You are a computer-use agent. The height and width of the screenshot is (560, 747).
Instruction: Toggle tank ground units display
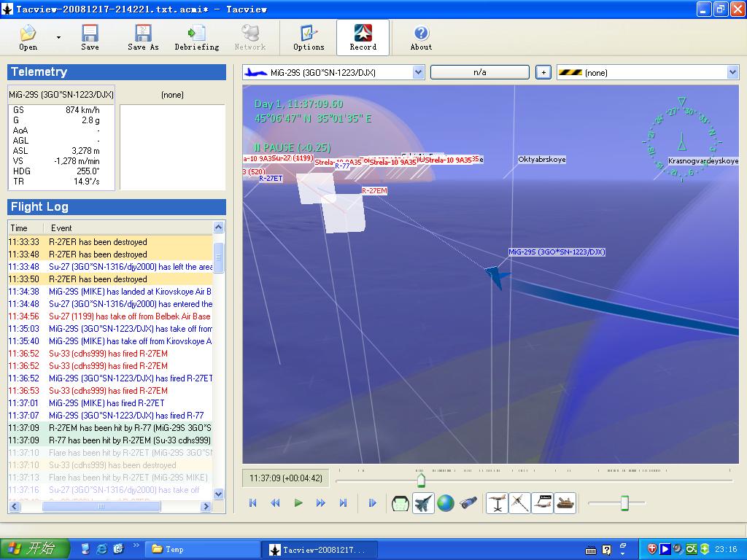point(565,503)
